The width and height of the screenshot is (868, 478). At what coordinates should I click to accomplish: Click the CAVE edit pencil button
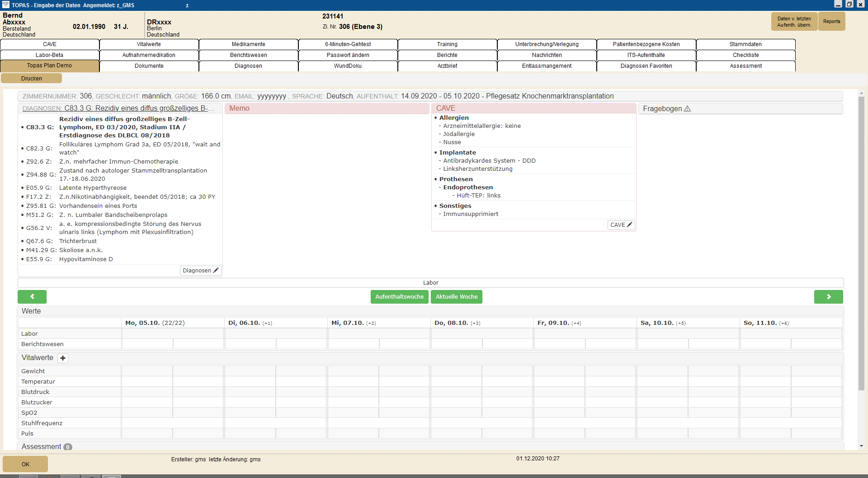621,225
